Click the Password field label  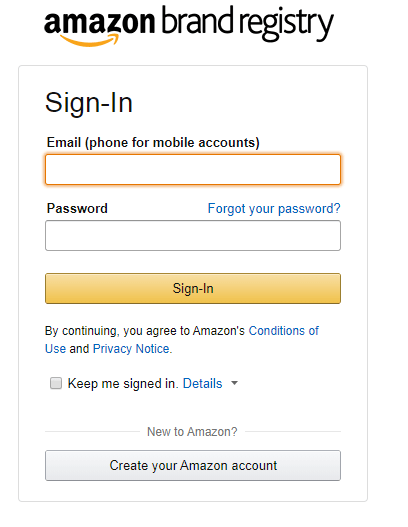[x=77, y=208]
